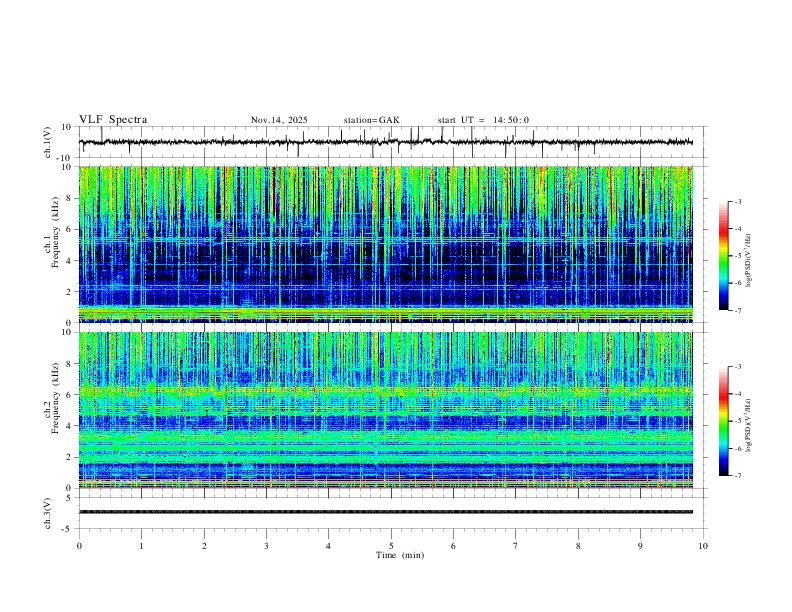Click time axis tick label '10'
Image resolution: width=792 pixels, height=612 pixels.
pyautogui.click(x=703, y=546)
